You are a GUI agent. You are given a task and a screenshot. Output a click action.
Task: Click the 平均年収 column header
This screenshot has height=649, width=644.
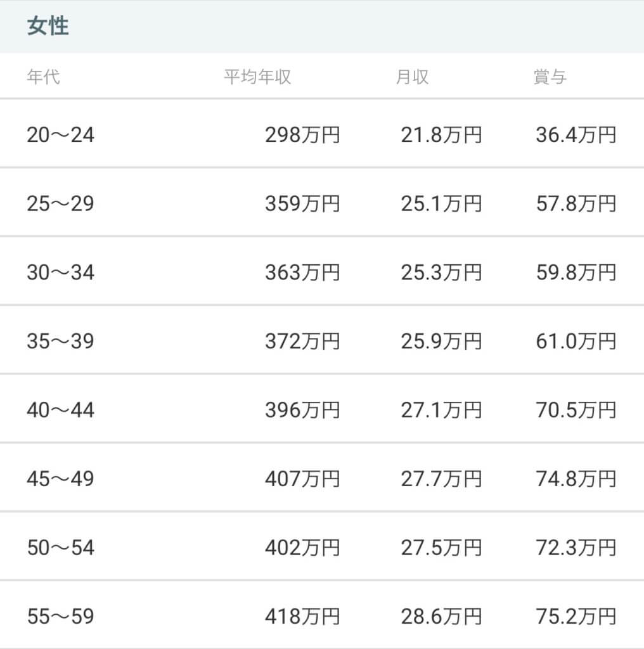tap(257, 77)
